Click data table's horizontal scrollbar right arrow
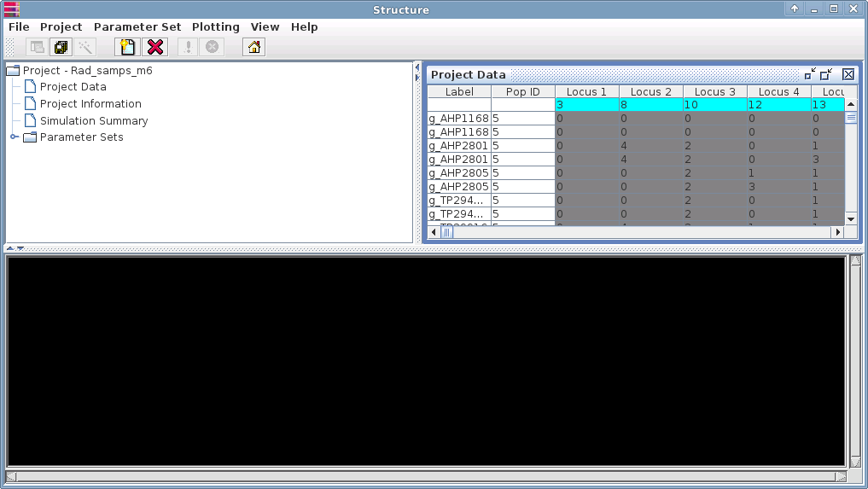868x489 pixels. [x=837, y=232]
